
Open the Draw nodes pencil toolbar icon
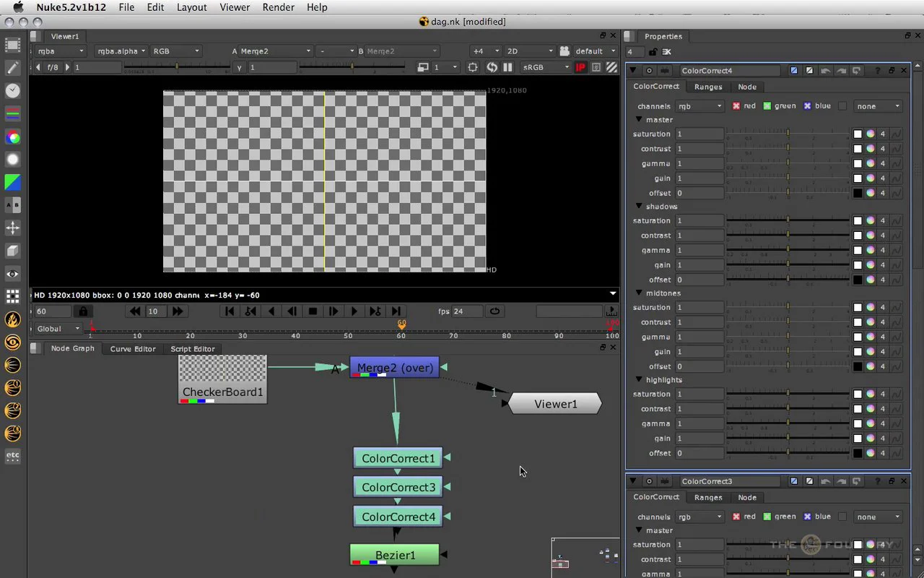(13, 68)
